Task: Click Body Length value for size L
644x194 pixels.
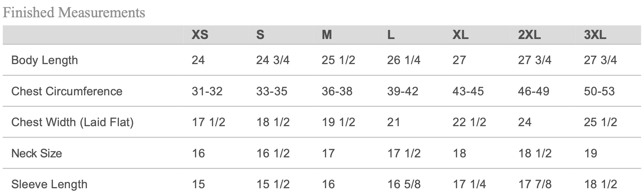Action: pyautogui.click(x=403, y=60)
